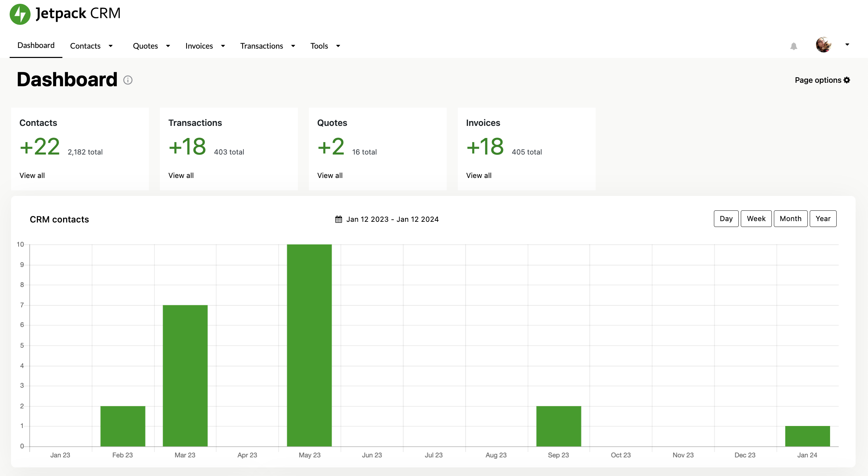Select the Dashboard tab
This screenshot has height=476, width=868.
click(36, 45)
